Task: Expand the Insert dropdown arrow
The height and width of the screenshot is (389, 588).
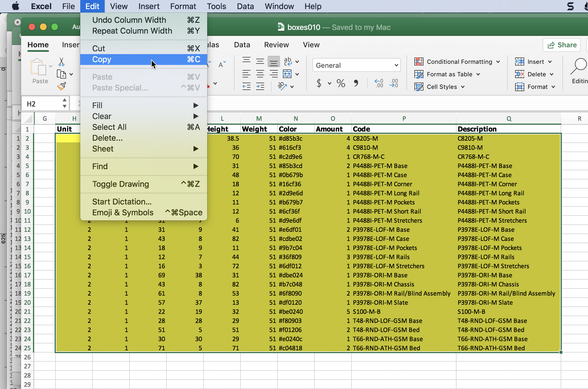Action: click(x=550, y=62)
